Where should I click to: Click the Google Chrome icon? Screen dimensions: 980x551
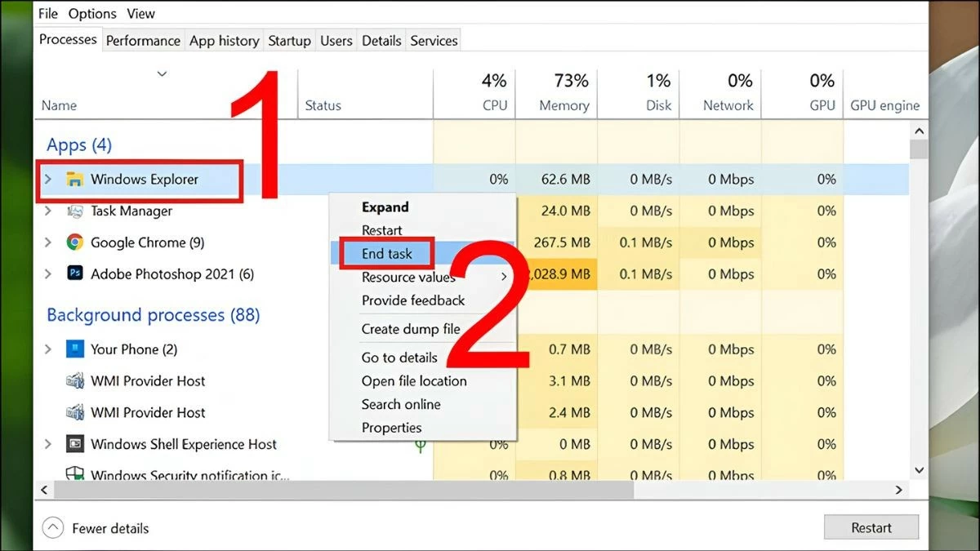(x=75, y=242)
